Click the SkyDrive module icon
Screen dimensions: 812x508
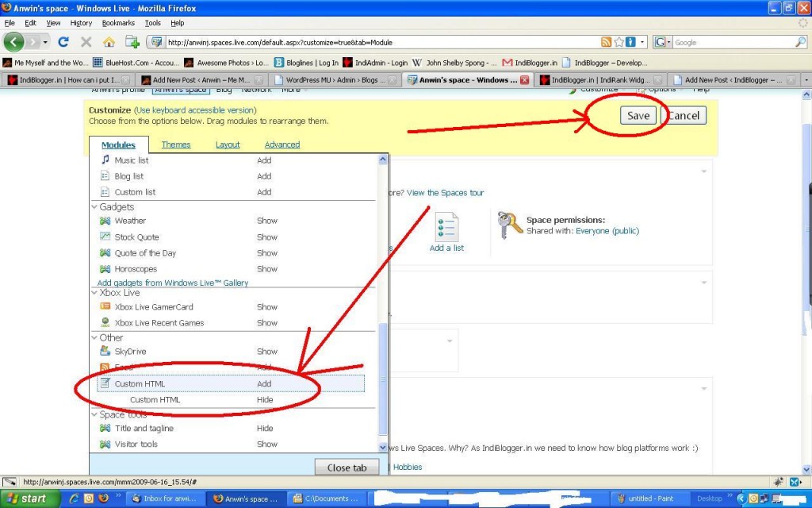click(x=105, y=351)
